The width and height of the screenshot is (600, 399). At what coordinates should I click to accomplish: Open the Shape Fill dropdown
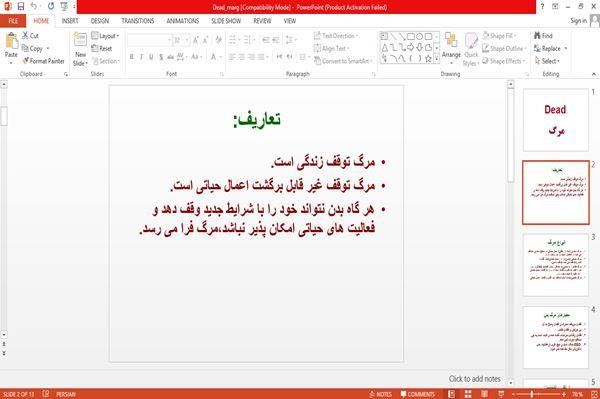(499, 36)
